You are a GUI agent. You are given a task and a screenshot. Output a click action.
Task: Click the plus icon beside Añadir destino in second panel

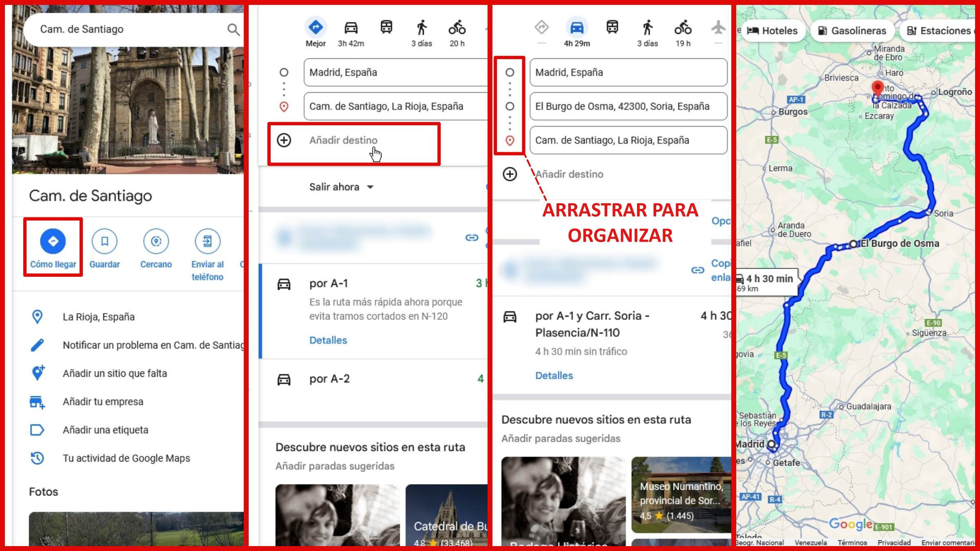click(284, 140)
